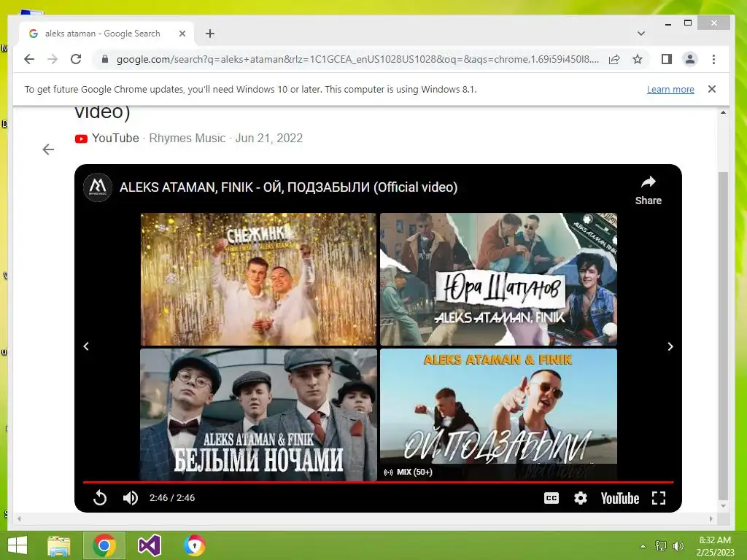Bookmark this page with the star icon
Image resolution: width=747 pixels, height=560 pixels.
coord(638,59)
